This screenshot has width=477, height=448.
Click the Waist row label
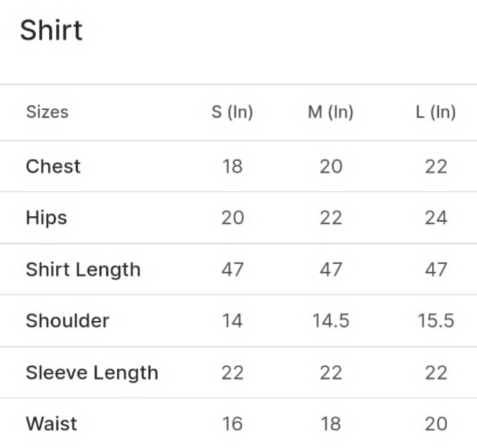(x=52, y=424)
